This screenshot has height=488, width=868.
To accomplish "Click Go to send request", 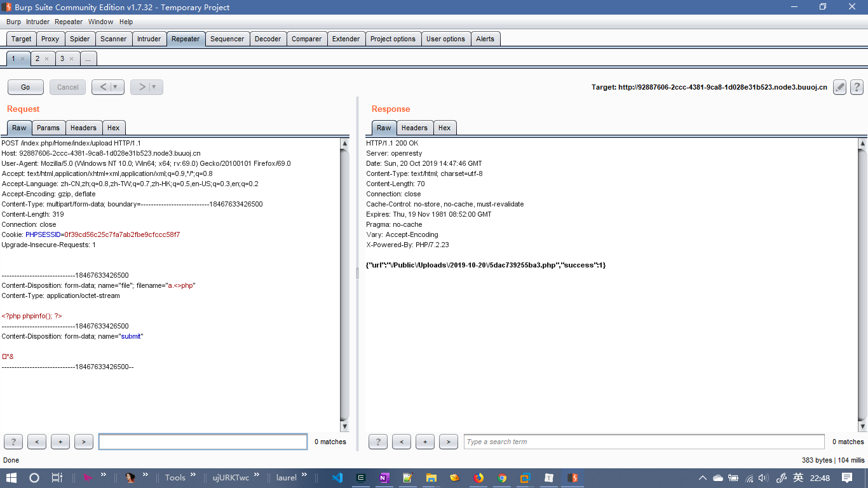I will 25,87.
